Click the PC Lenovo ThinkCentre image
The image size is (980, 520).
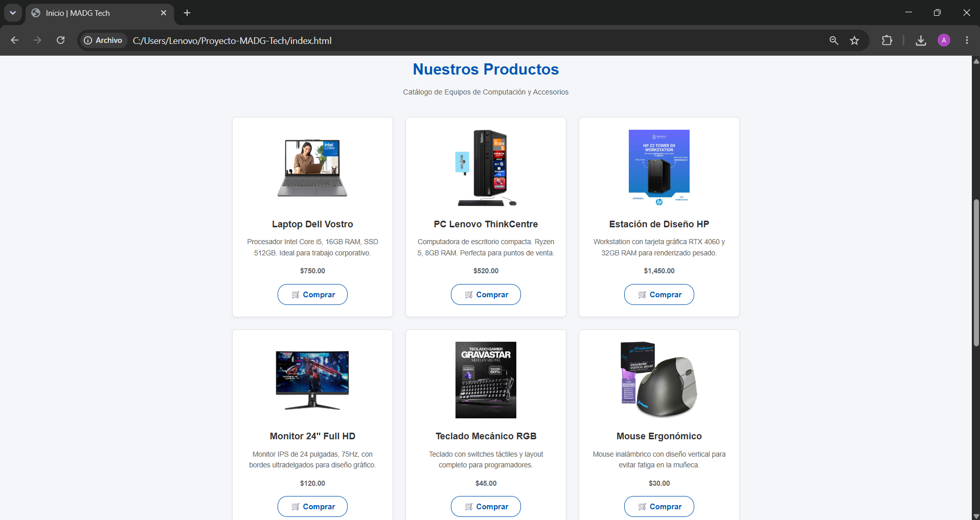(x=486, y=168)
